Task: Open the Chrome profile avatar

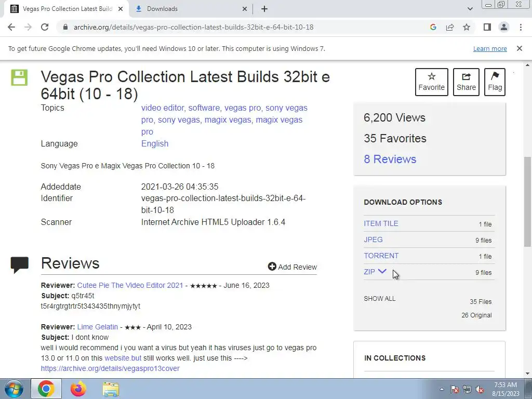Action: 504,27
